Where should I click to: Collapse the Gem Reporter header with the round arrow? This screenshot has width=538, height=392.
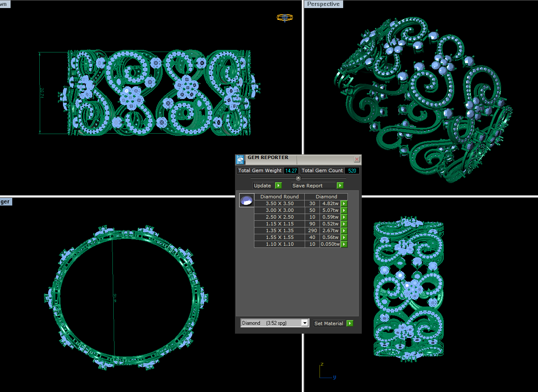[x=298, y=178]
